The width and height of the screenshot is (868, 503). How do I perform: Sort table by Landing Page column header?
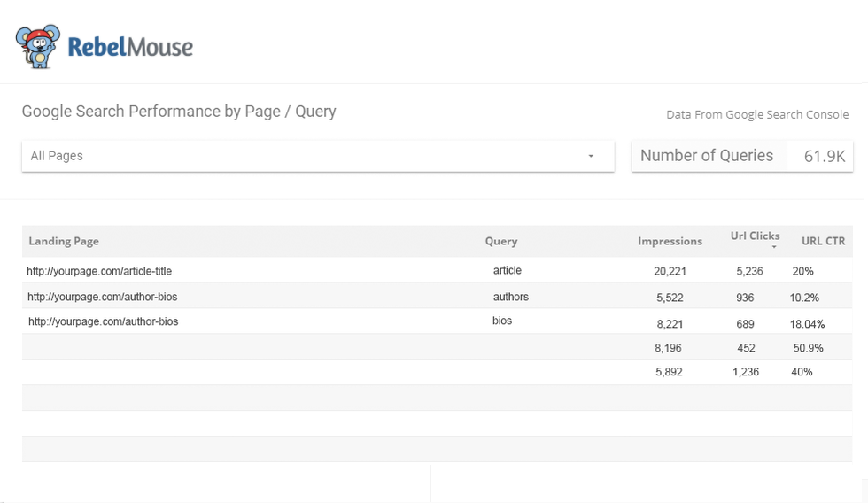pos(64,241)
